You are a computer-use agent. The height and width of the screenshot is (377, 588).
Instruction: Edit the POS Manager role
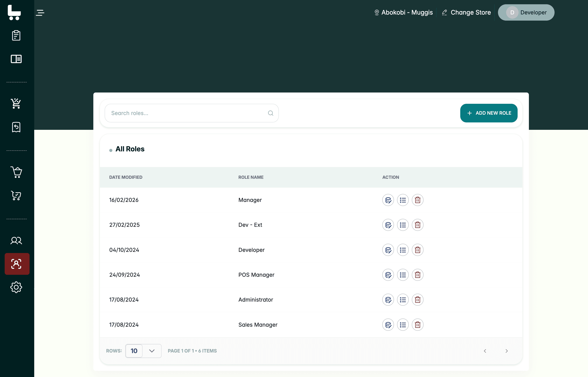point(388,275)
